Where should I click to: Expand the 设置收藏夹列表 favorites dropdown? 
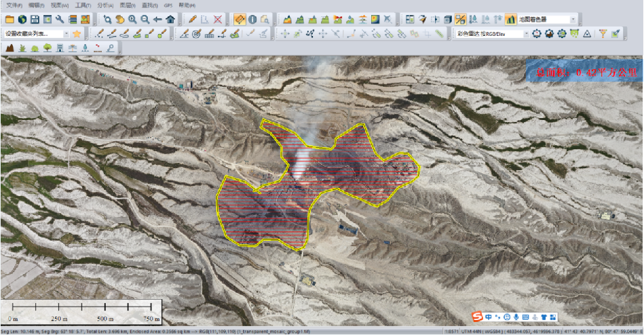[66, 33]
